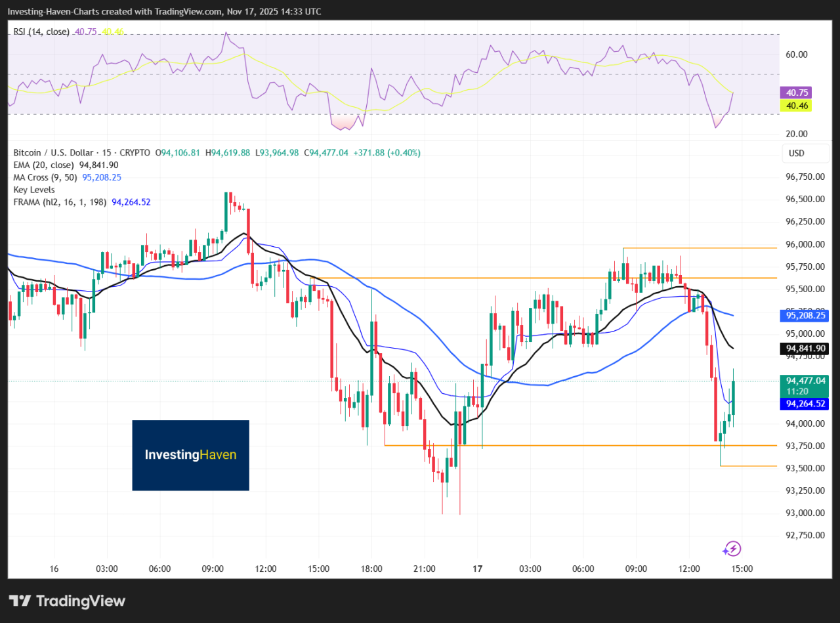
Task: Click the 96,000.00 price axis label
Action: [805, 244]
